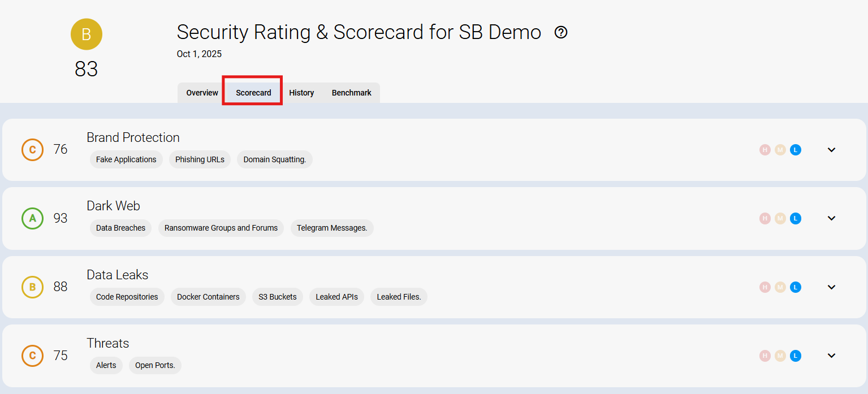Open the Benchmark tab
Screen dimensions: 868x394
click(x=351, y=93)
